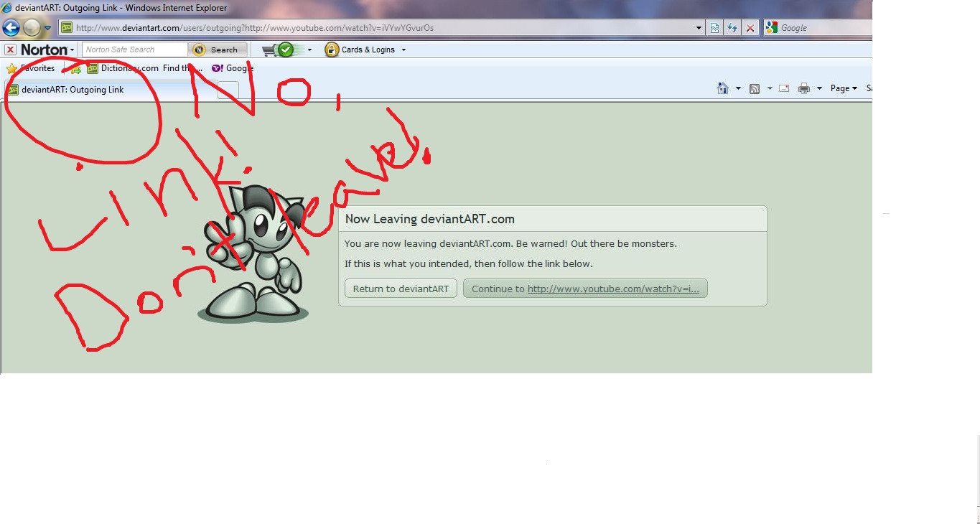Click the Norton Safe Search field
The width and height of the screenshot is (980, 524).
[135, 50]
